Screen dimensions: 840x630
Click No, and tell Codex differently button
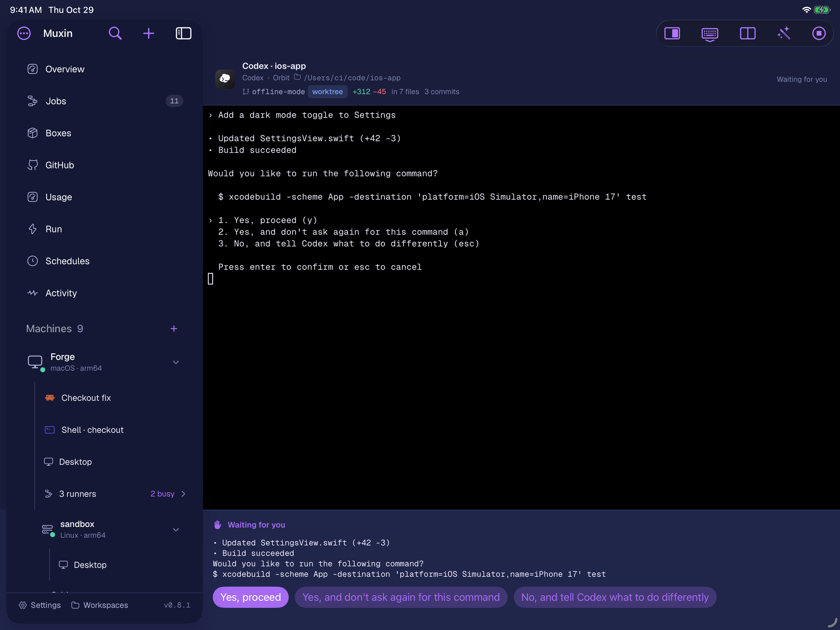click(x=615, y=597)
